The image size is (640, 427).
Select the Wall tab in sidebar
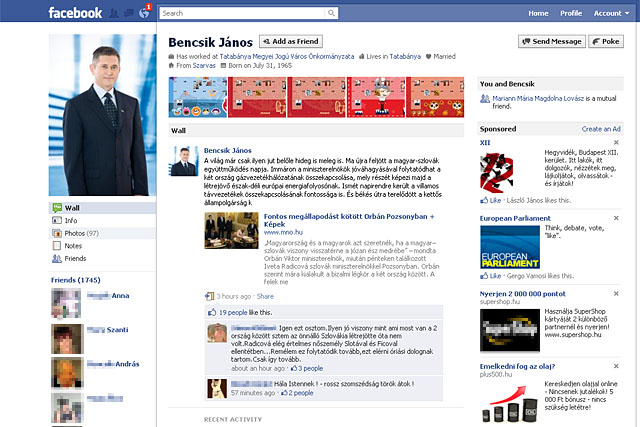[102, 208]
